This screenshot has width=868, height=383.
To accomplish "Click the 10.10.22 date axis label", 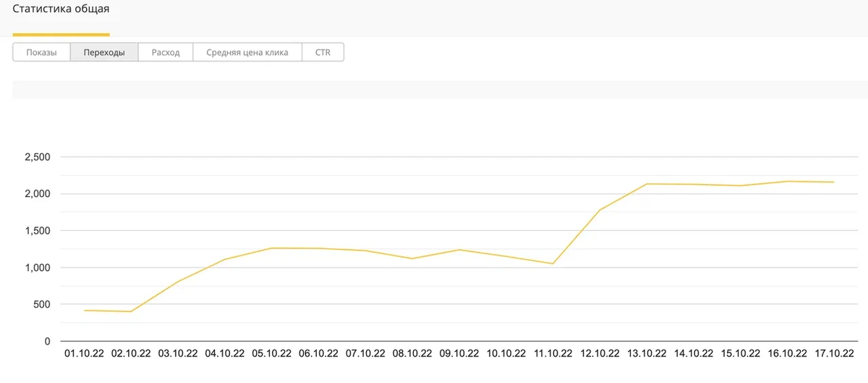I will point(506,354).
